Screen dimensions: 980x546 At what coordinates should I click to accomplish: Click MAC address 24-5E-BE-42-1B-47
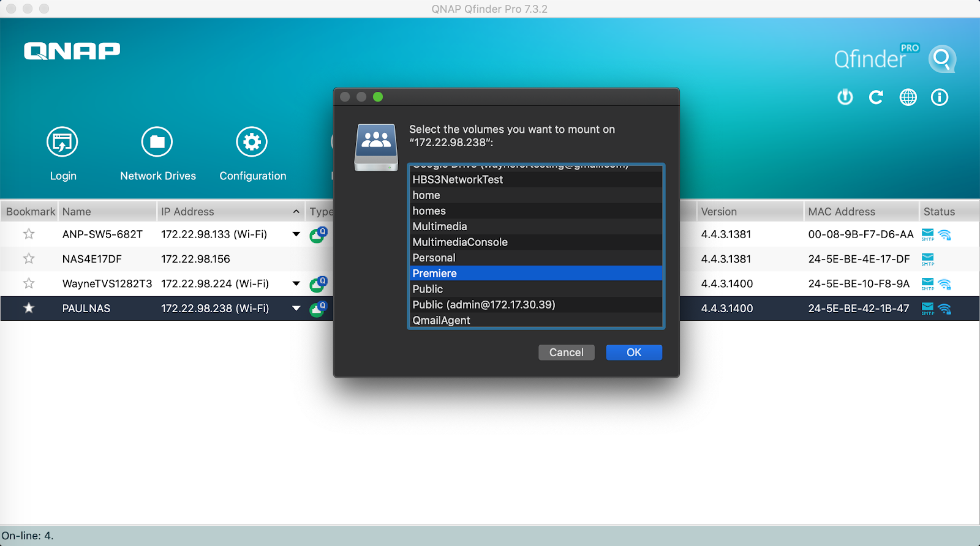click(859, 309)
